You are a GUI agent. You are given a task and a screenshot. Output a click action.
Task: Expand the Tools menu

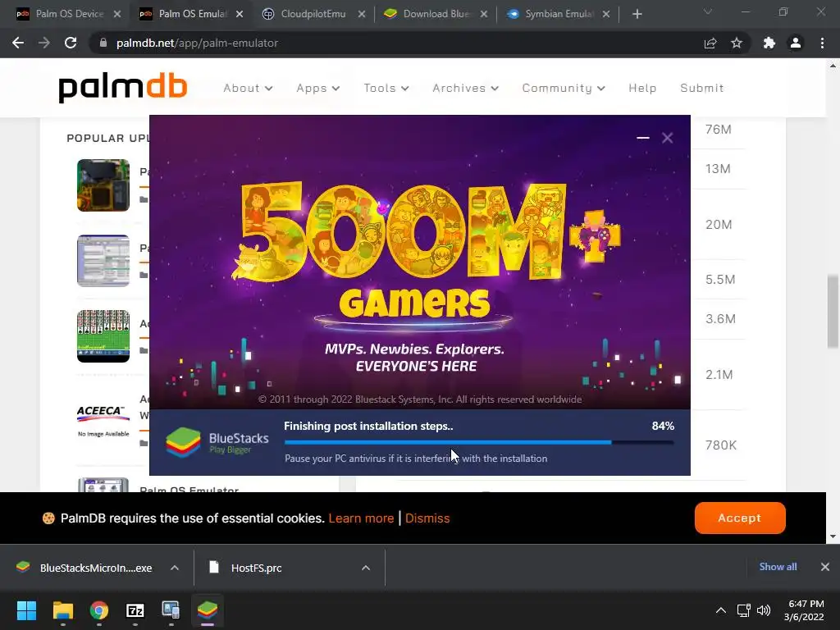386,88
